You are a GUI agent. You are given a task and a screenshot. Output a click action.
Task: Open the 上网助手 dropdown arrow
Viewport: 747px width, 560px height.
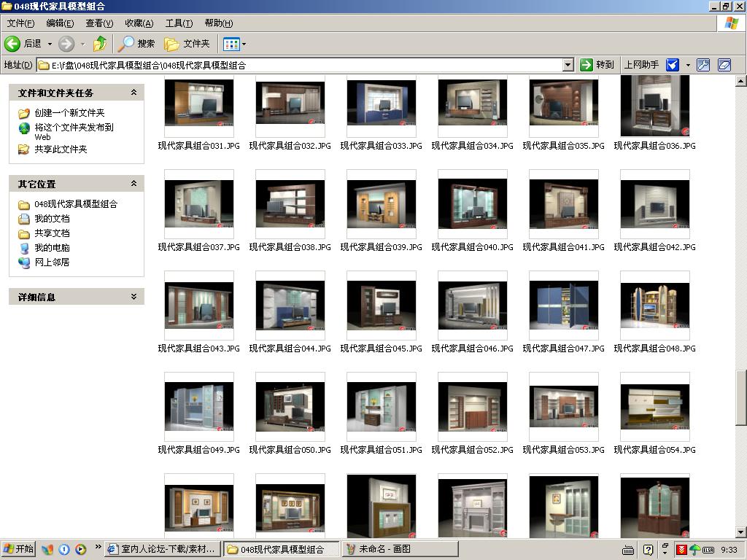point(688,65)
